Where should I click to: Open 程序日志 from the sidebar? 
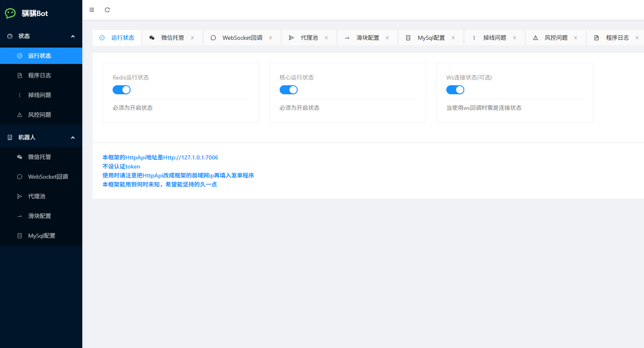[39, 75]
